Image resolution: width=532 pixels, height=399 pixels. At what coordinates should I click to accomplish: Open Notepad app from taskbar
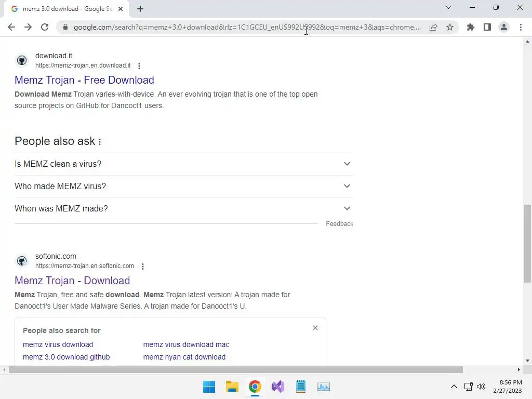tap(301, 387)
